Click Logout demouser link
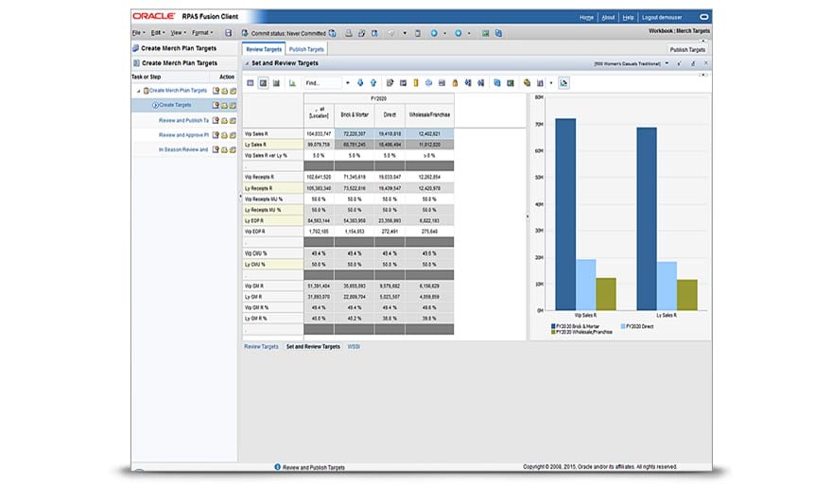 662,18
